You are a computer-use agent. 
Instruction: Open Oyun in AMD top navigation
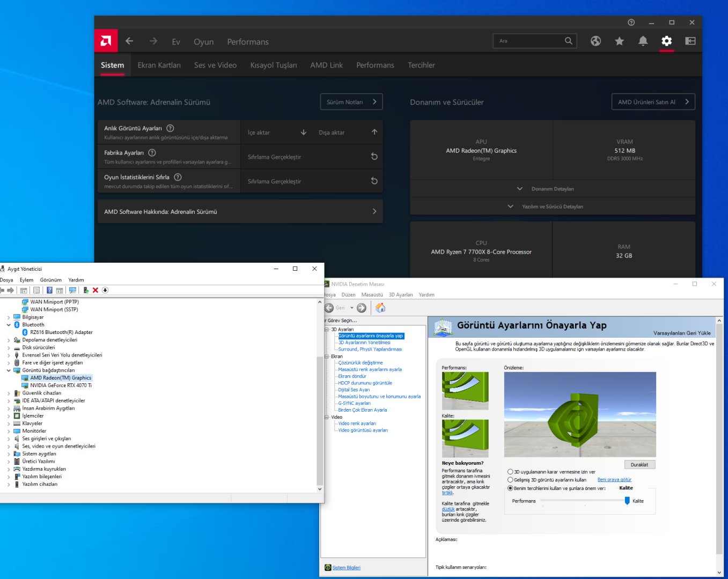[204, 42]
